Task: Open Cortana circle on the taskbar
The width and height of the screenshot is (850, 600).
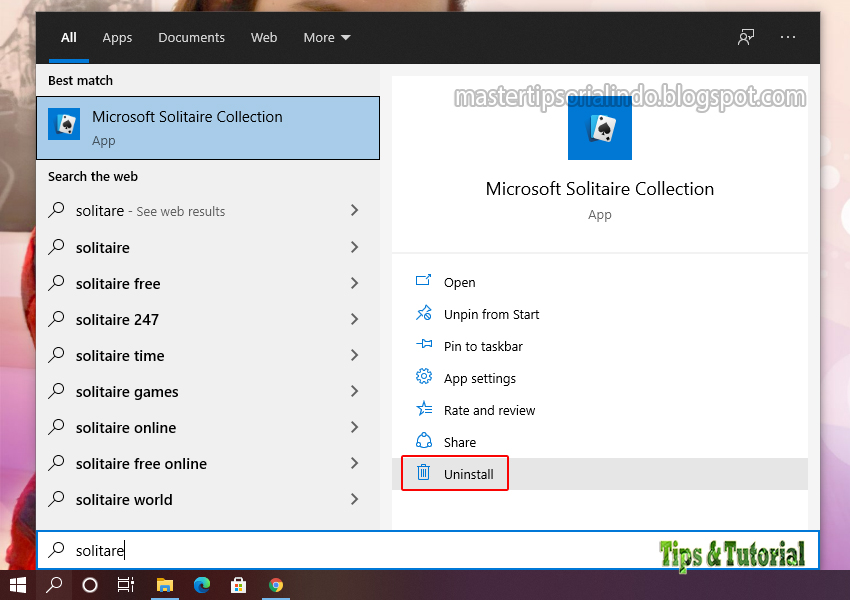Action: tap(89, 585)
